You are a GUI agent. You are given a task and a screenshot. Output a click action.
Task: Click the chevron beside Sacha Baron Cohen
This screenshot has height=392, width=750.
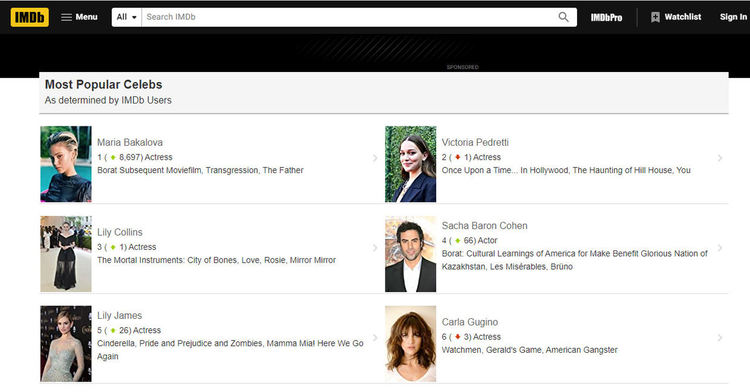(x=720, y=248)
